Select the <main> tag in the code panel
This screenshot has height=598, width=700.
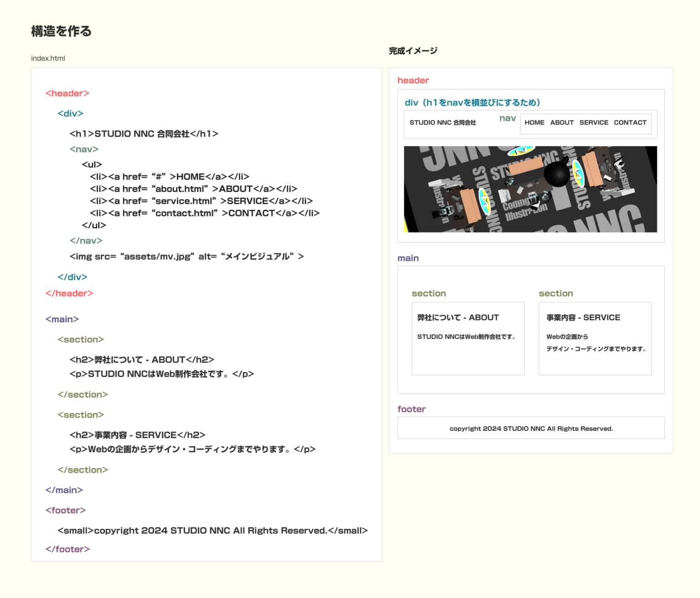[62, 319]
